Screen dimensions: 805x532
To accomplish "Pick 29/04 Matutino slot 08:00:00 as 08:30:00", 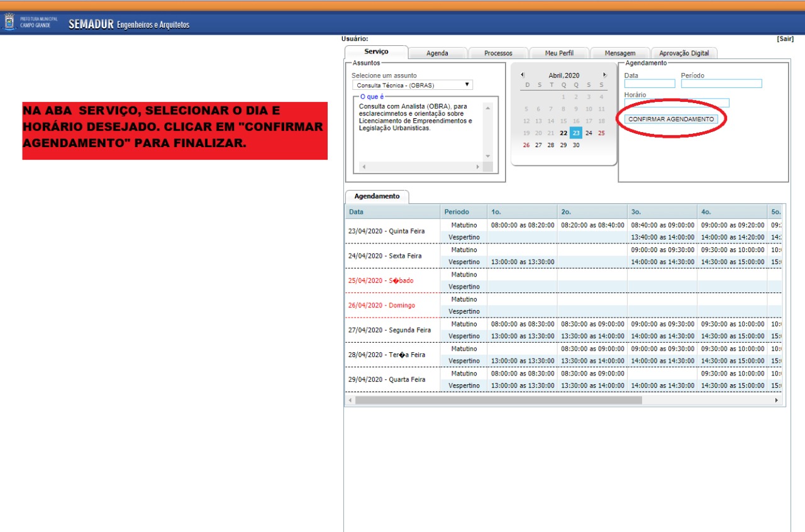I will pyautogui.click(x=523, y=374).
